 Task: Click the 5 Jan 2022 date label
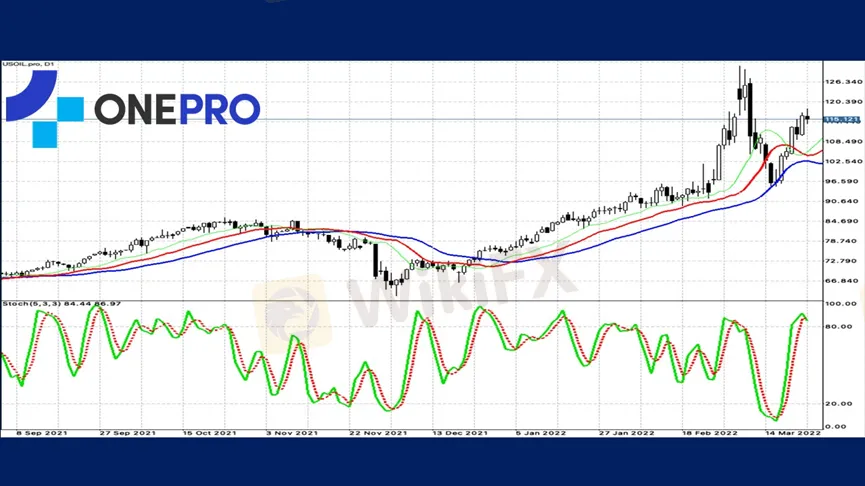[x=541, y=433]
